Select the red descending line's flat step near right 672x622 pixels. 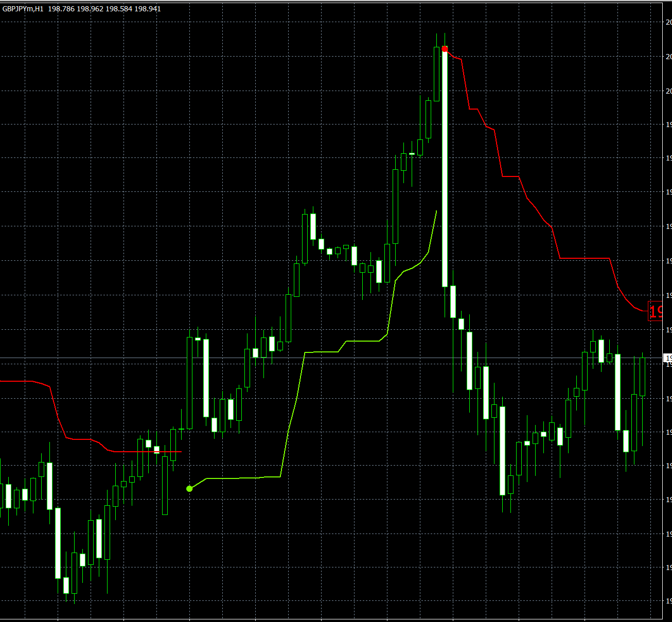(584, 258)
